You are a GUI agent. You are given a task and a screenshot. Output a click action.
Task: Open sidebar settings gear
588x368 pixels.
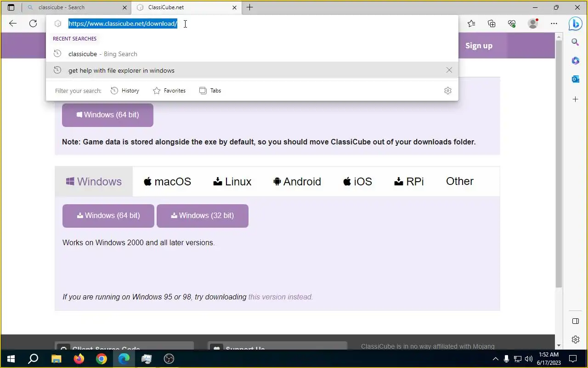575,339
